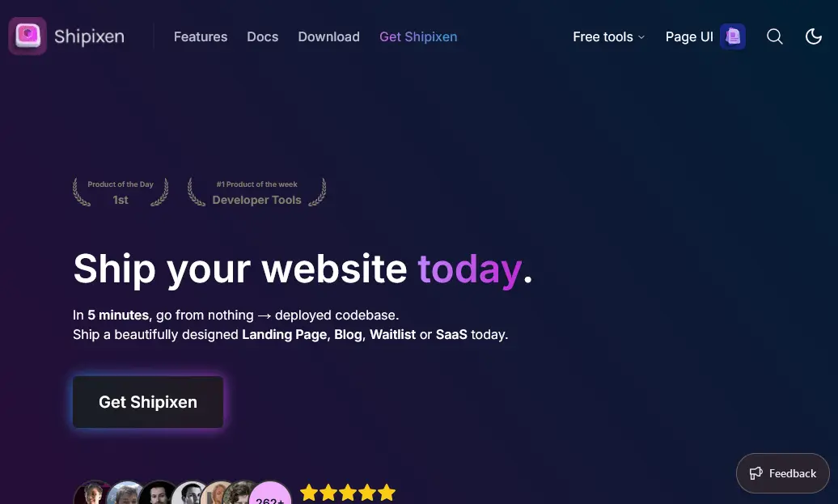The width and height of the screenshot is (838, 504).
Task: Click the pink 262+ users bubble
Action: click(270, 493)
